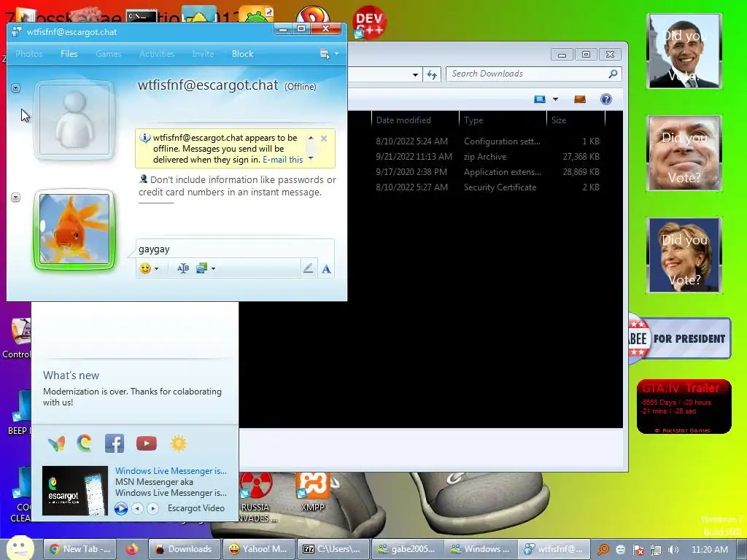The height and width of the screenshot is (560, 747).
Task: Select the Security Certificate file row
Action: tap(485, 187)
